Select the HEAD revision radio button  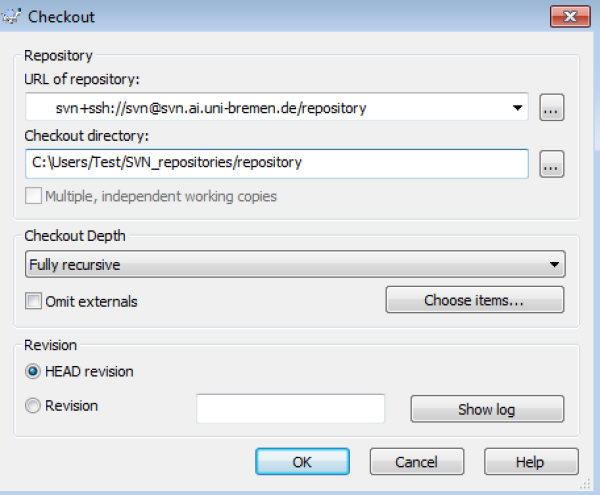click(x=35, y=372)
